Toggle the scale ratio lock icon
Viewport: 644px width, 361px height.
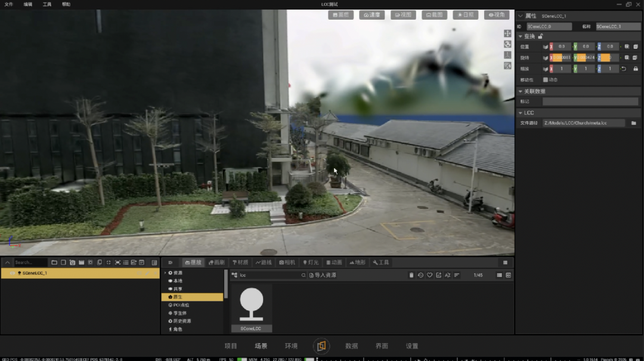[x=636, y=69]
